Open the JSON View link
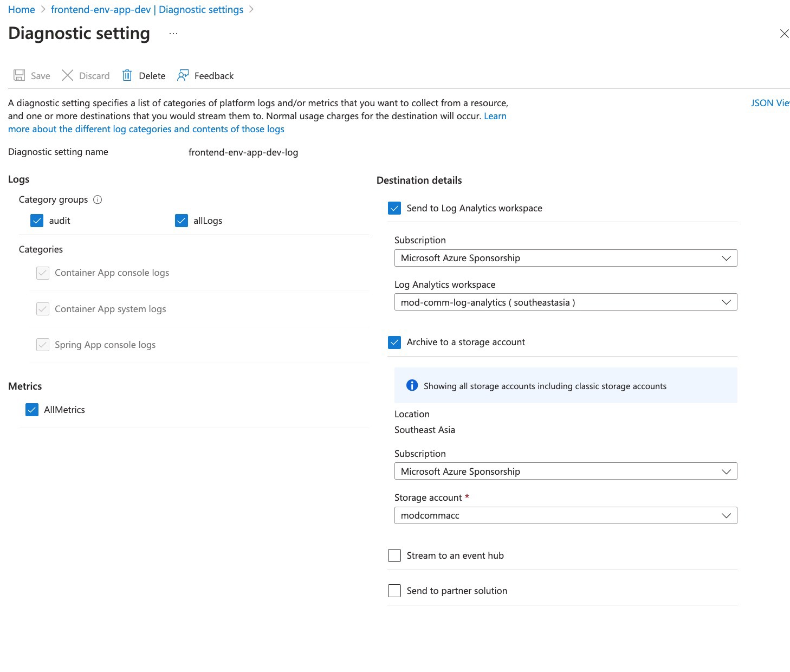Viewport: 790px width, 672px height. tap(769, 103)
